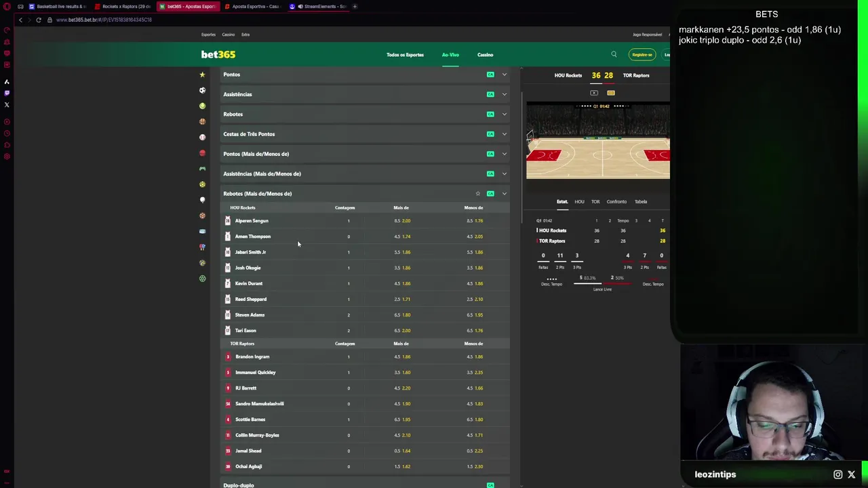Bet Tari Eason over 6.5 rebounds
Image resolution: width=868 pixels, height=488 pixels.
(x=401, y=330)
